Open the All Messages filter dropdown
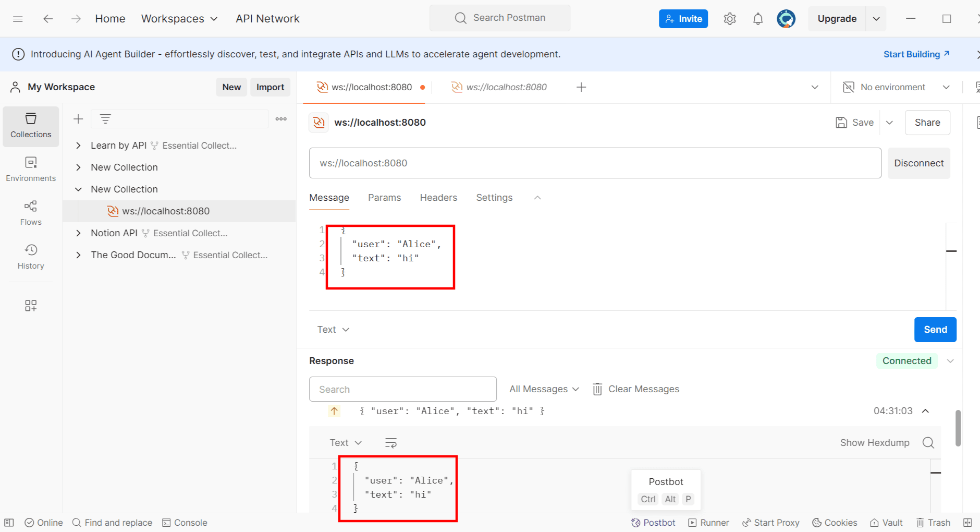The height and width of the screenshot is (532, 980). tap(543, 389)
